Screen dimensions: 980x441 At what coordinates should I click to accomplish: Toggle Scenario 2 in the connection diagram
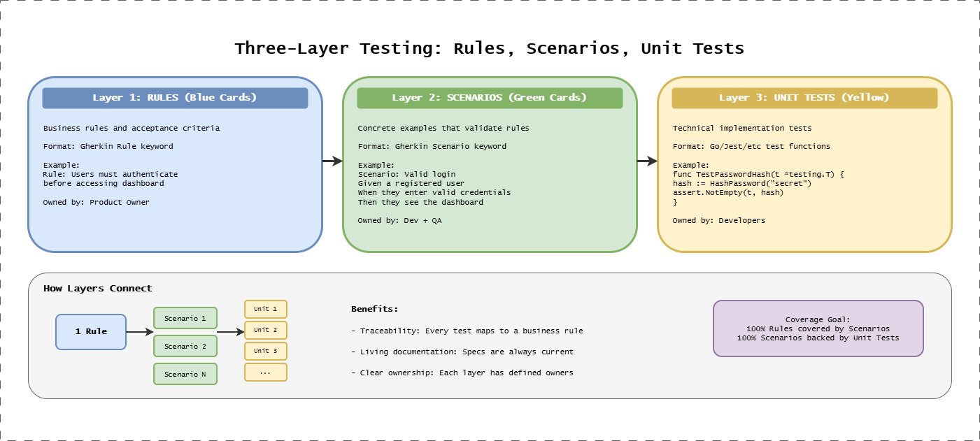[x=185, y=346]
